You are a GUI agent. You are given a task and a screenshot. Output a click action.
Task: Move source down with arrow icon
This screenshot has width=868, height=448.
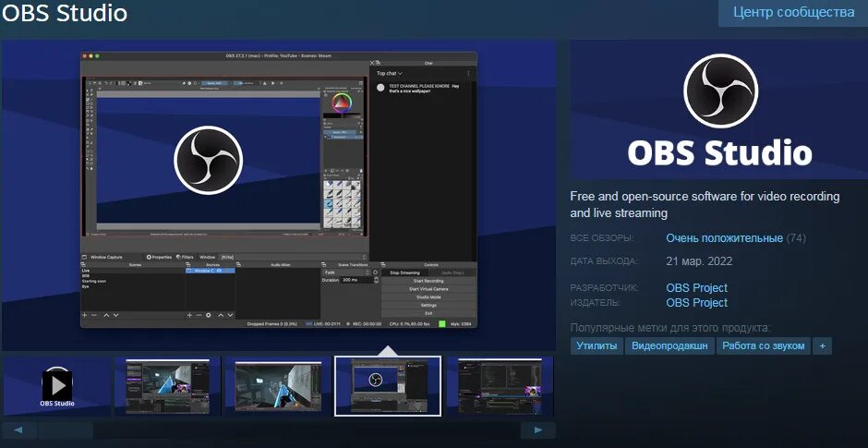tap(230, 315)
